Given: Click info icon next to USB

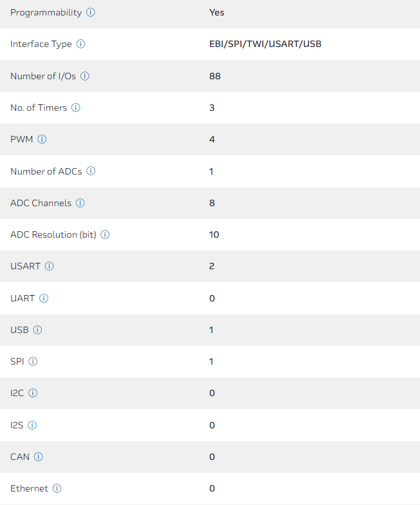Looking at the screenshot, I should tap(37, 330).
